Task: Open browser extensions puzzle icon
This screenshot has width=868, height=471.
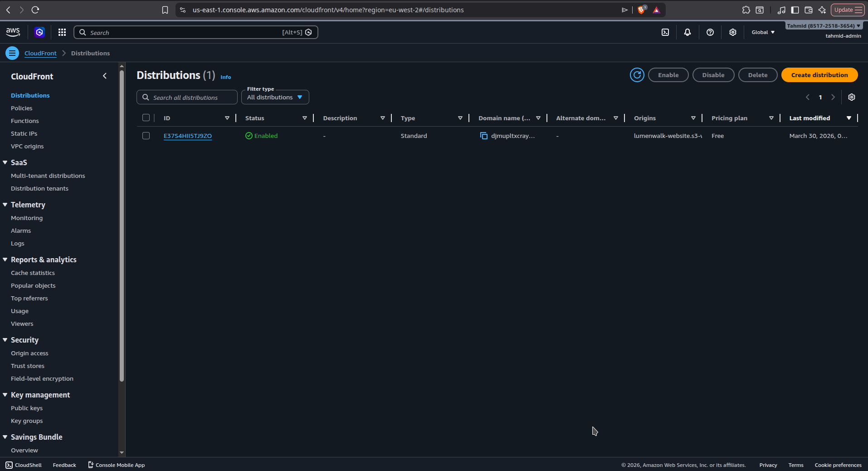Action: [746, 10]
